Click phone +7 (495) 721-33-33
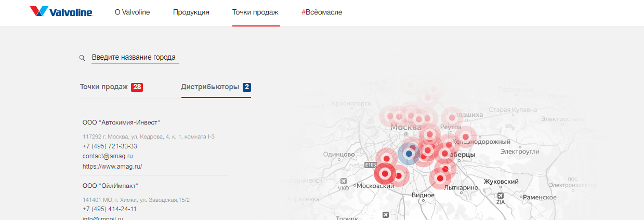This screenshot has height=220, width=644. coord(110,146)
